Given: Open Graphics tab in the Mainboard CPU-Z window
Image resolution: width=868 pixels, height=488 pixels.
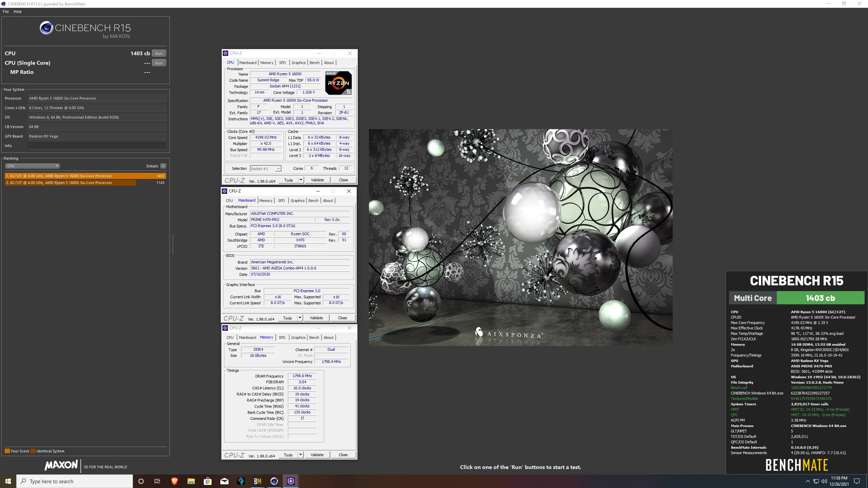Looking at the screenshot, I should 297,201.
